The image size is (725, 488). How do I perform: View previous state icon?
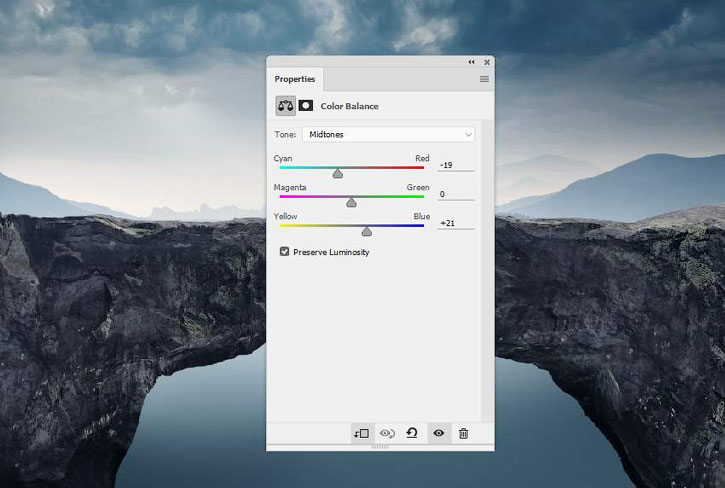point(387,433)
